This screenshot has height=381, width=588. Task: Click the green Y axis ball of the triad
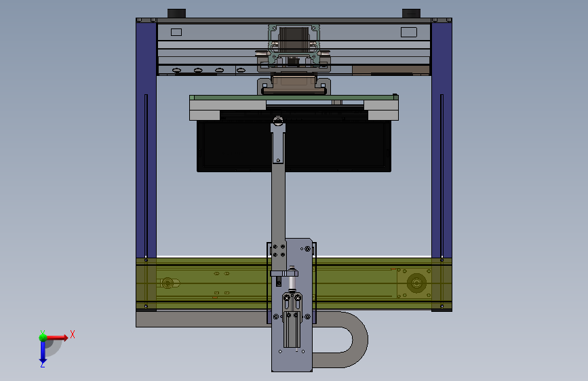pyautogui.click(x=43, y=338)
